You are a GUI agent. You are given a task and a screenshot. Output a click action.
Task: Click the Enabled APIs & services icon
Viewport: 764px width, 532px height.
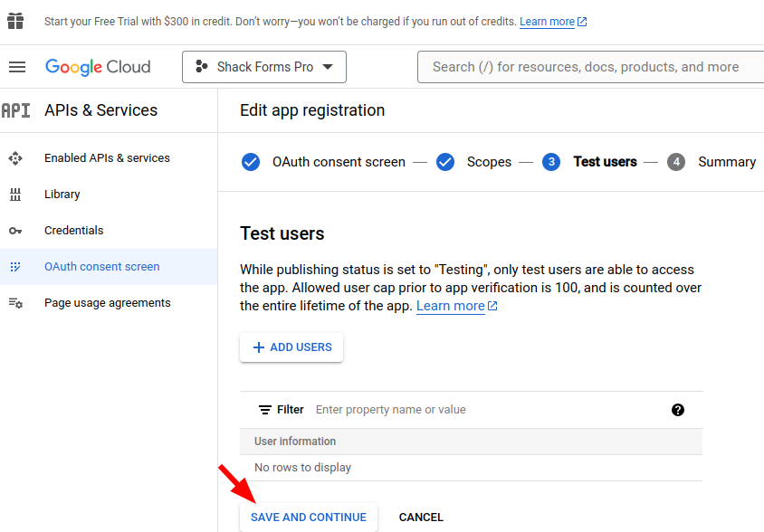[x=15, y=158]
